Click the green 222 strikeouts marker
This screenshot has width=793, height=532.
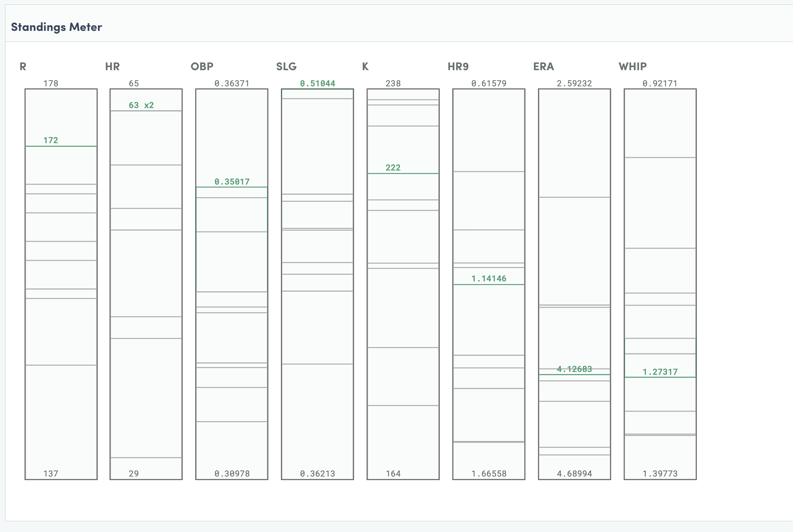pos(393,168)
